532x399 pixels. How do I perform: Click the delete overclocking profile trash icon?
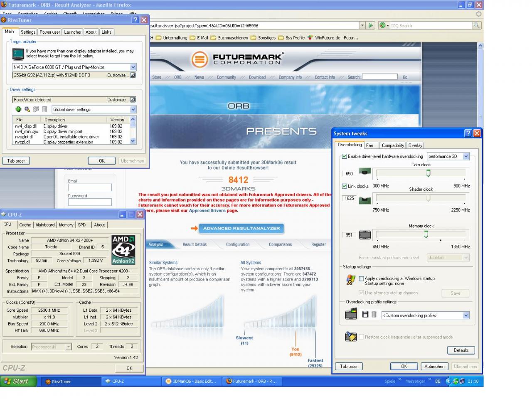[x=374, y=315]
